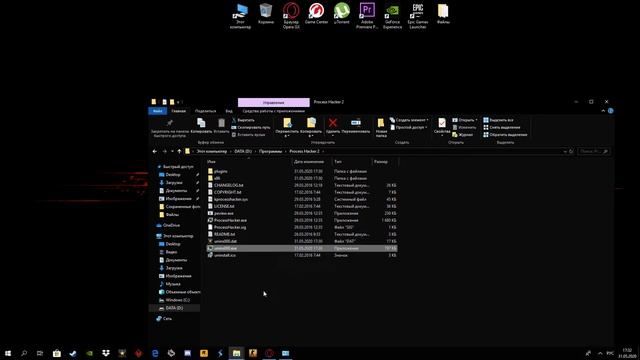Screen dimensions: 640x360
Task: Click Programs in the address breadcrumb
Action: pyautogui.click(x=270, y=151)
